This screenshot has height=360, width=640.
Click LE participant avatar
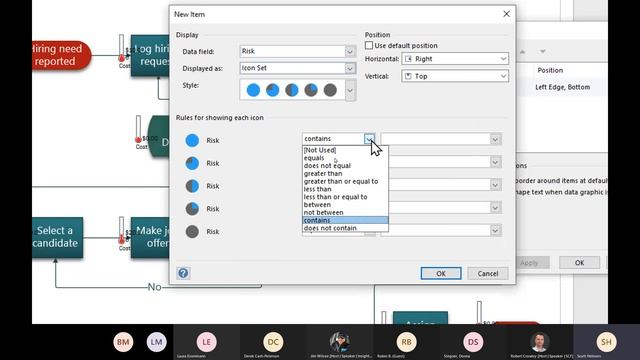pos(207,342)
